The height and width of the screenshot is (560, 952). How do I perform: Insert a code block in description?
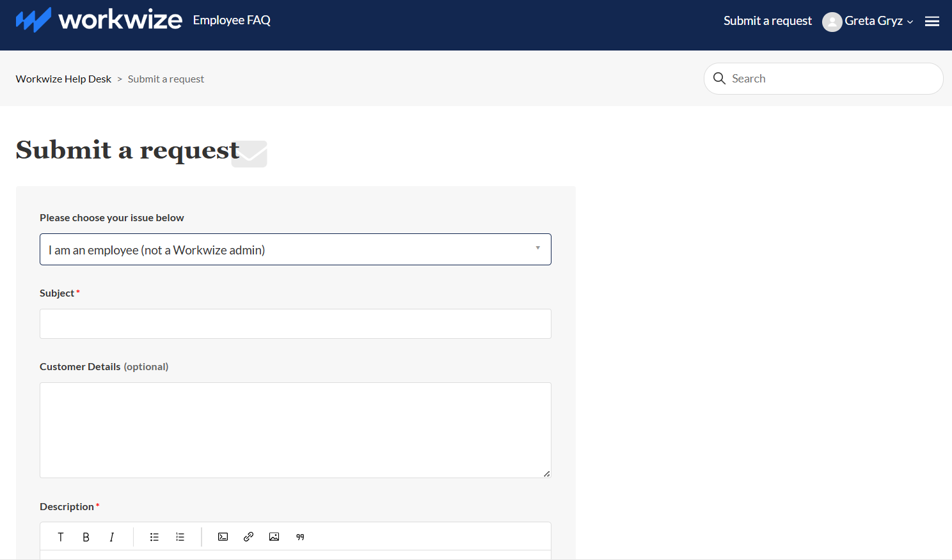(223, 537)
